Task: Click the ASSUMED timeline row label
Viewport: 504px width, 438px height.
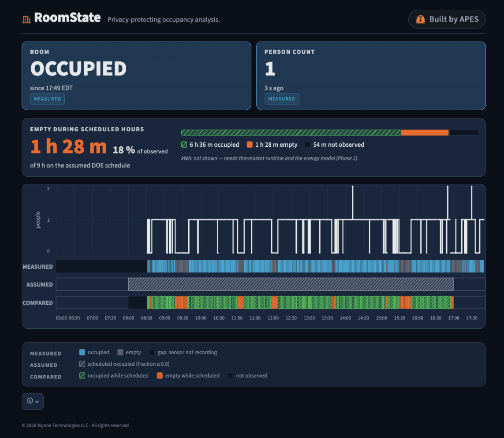Action: tap(40, 285)
